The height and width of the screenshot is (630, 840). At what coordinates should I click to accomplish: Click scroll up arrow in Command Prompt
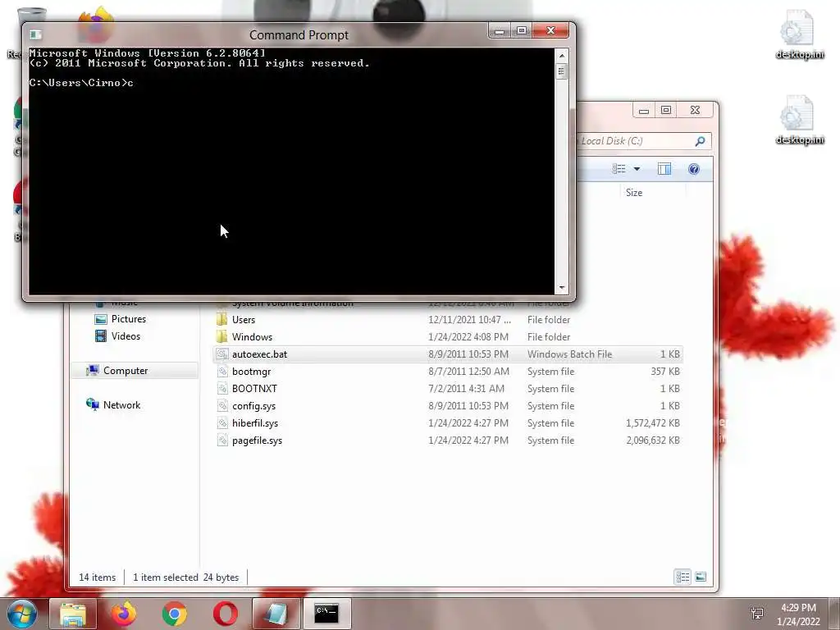(x=561, y=55)
